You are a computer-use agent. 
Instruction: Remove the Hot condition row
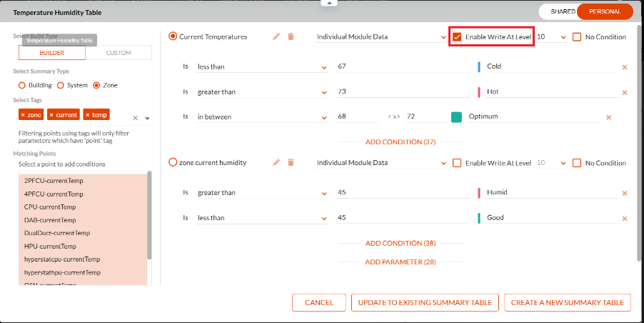tap(624, 92)
